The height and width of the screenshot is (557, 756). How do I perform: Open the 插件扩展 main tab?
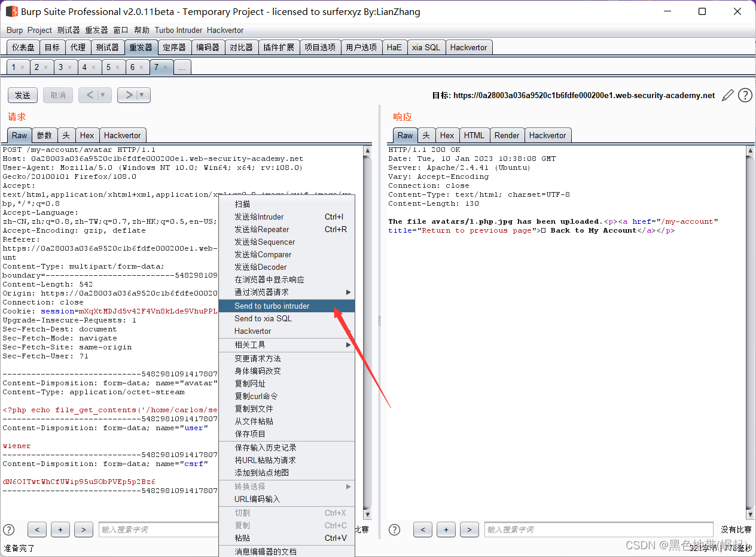tap(279, 47)
